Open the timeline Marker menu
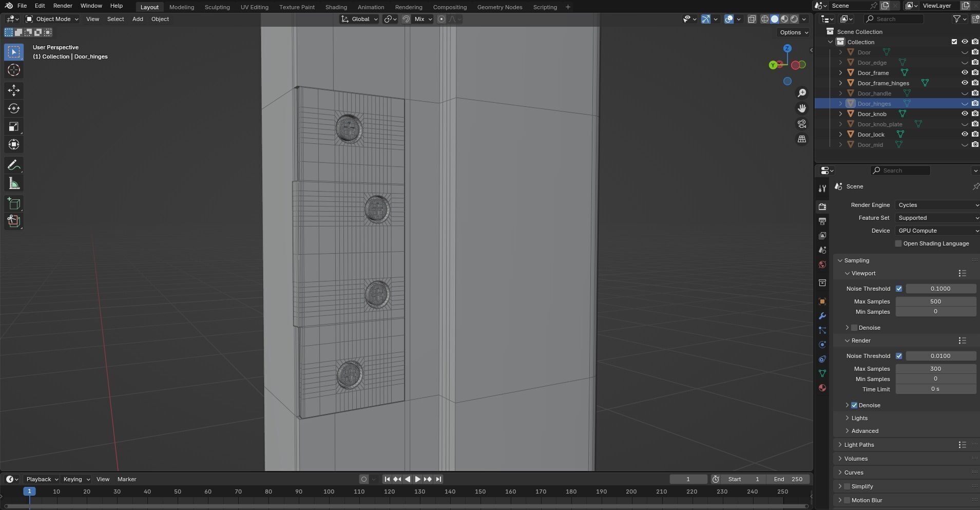980x510 pixels. [127, 479]
